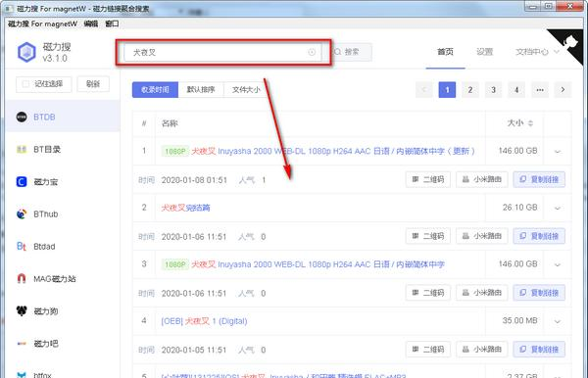
Task: Open the MAG磁力站 magnet icon
Action: pyautogui.click(x=22, y=279)
